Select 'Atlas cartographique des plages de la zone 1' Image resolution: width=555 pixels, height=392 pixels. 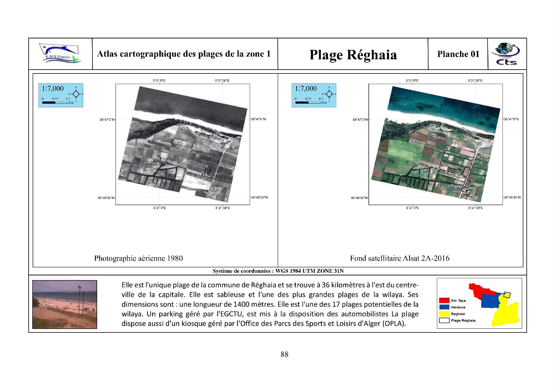pyautogui.click(x=184, y=54)
